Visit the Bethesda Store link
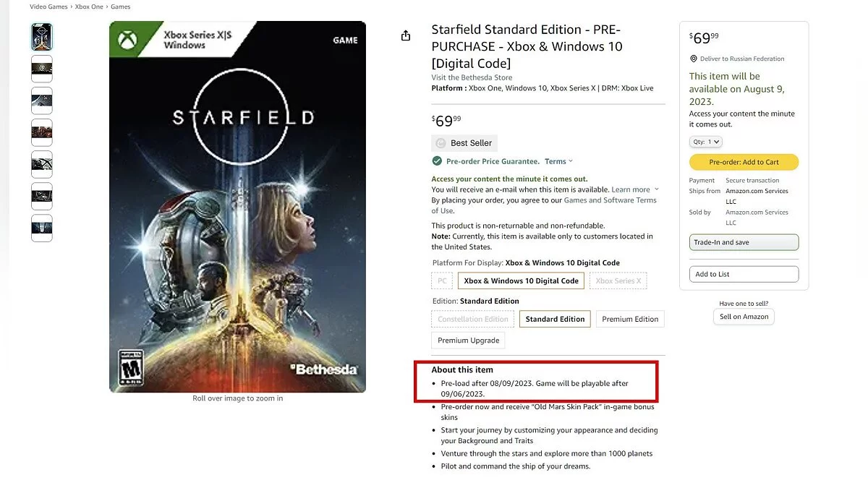Image resolution: width=868 pixels, height=488 pixels. click(x=472, y=77)
